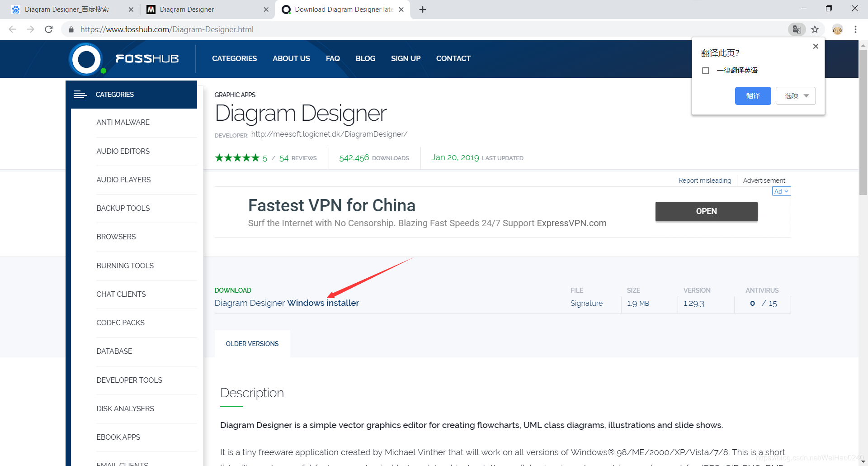This screenshot has width=868, height=466.
Task: Open the 选项 dropdown in translate popup
Action: tap(796, 95)
